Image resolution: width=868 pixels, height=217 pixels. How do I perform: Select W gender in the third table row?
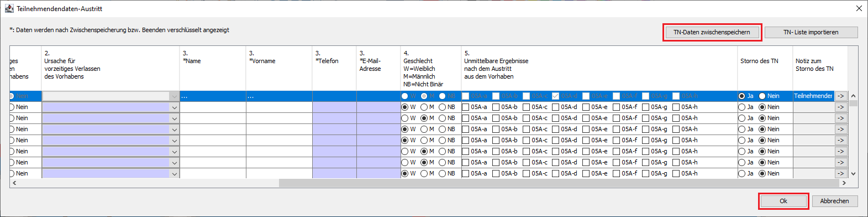405,118
